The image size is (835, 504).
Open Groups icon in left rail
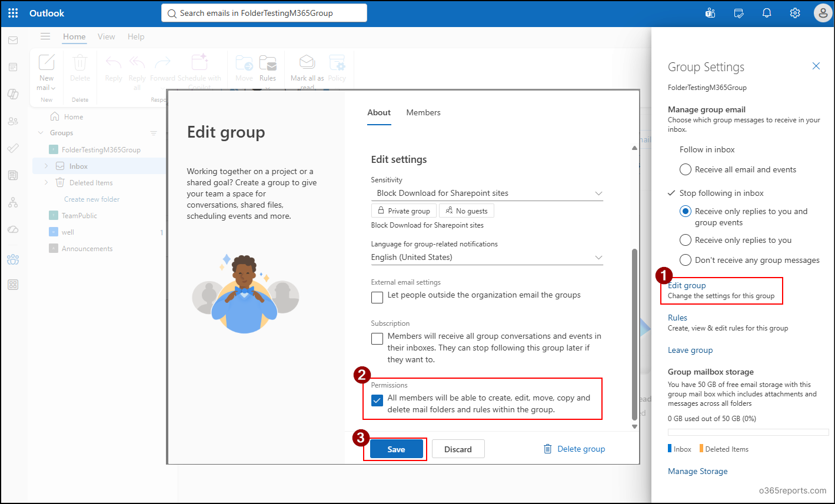pos(13,259)
